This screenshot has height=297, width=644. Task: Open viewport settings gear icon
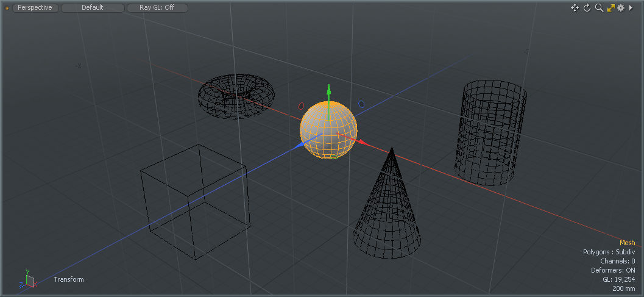[x=621, y=8]
